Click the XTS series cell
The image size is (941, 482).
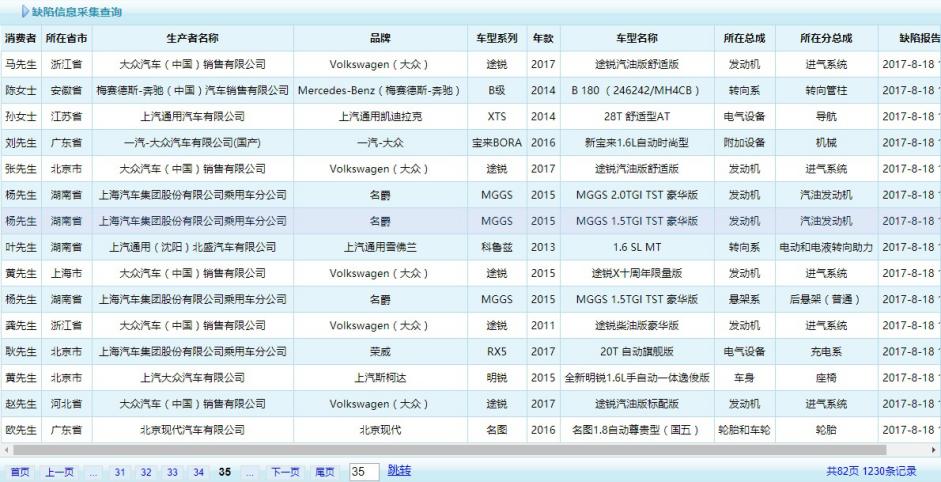[x=497, y=116]
